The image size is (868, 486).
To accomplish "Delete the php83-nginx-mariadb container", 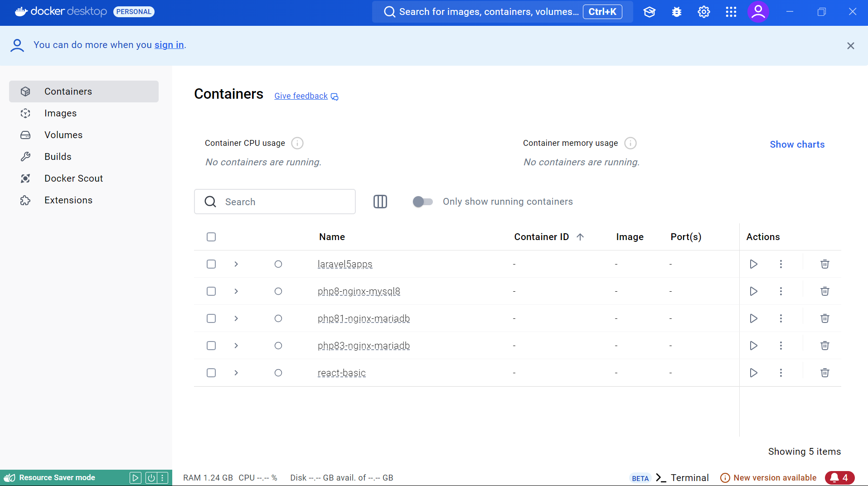I will click(x=825, y=346).
